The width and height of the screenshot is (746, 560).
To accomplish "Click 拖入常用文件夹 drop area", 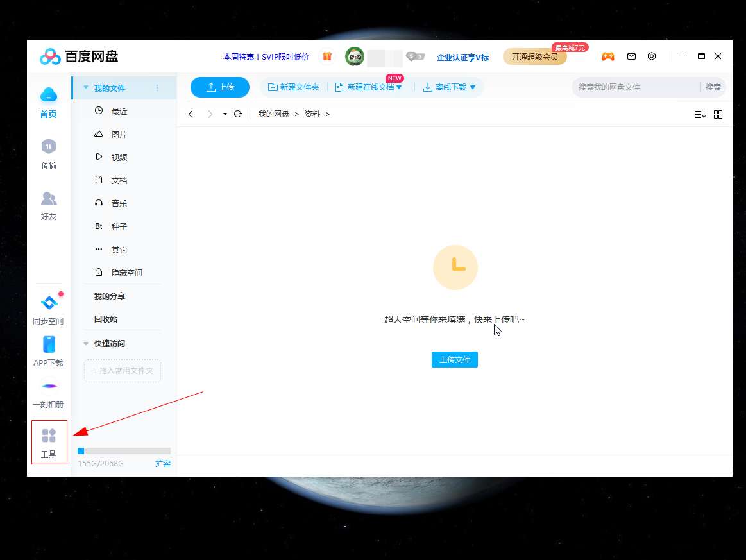I will coord(123,371).
